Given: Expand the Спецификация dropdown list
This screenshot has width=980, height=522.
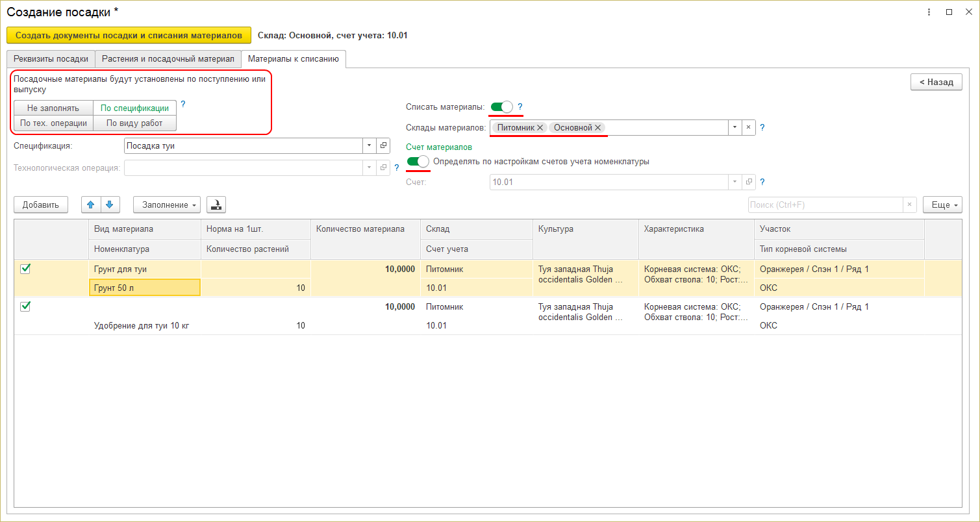Looking at the screenshot, I should click(369, 146).
